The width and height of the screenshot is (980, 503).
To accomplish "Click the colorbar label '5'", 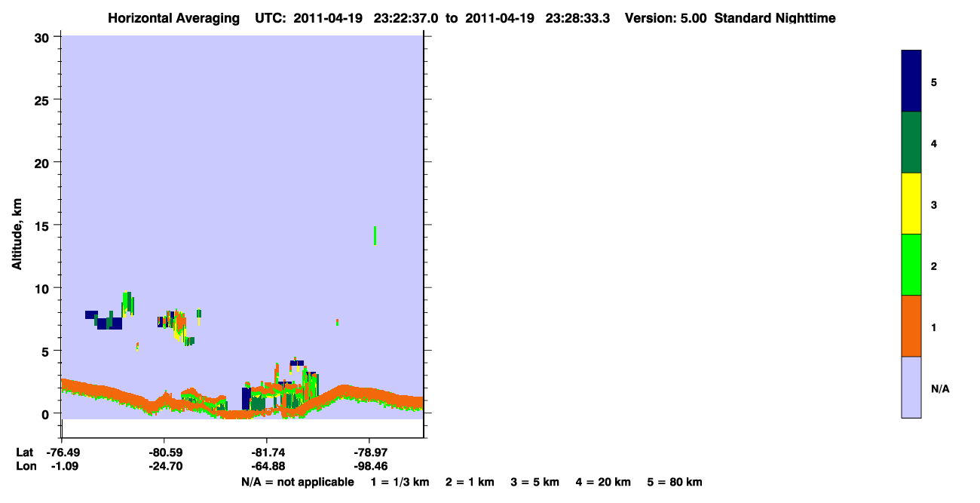I will pyautogui.click(x=934, y=81).
